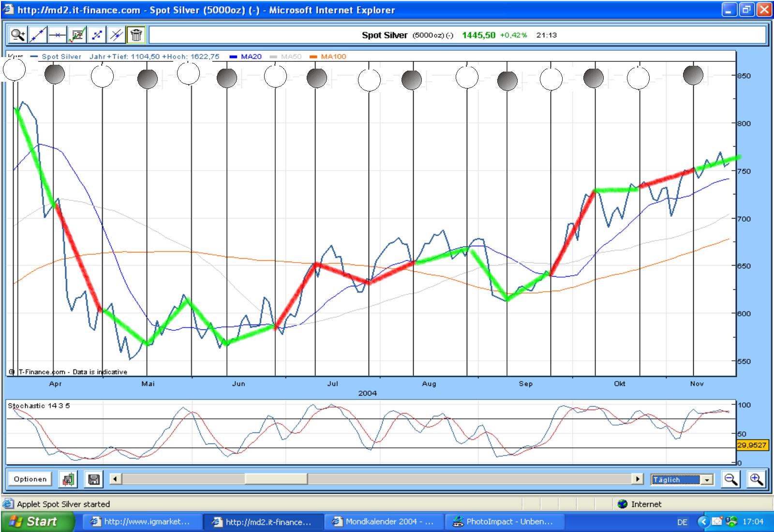Open the chart indicators tool
This screenshot has width=774, height=532.
[x=77, y=35]
